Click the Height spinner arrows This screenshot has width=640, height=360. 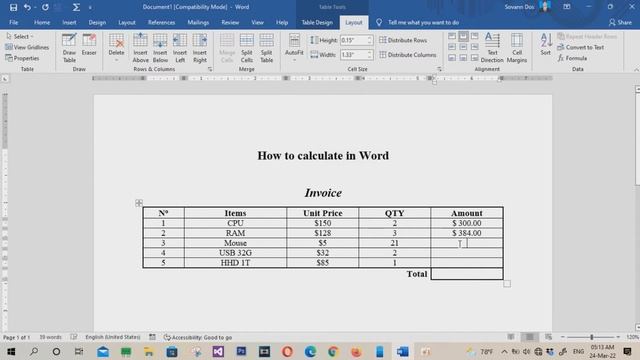(370, 40)
